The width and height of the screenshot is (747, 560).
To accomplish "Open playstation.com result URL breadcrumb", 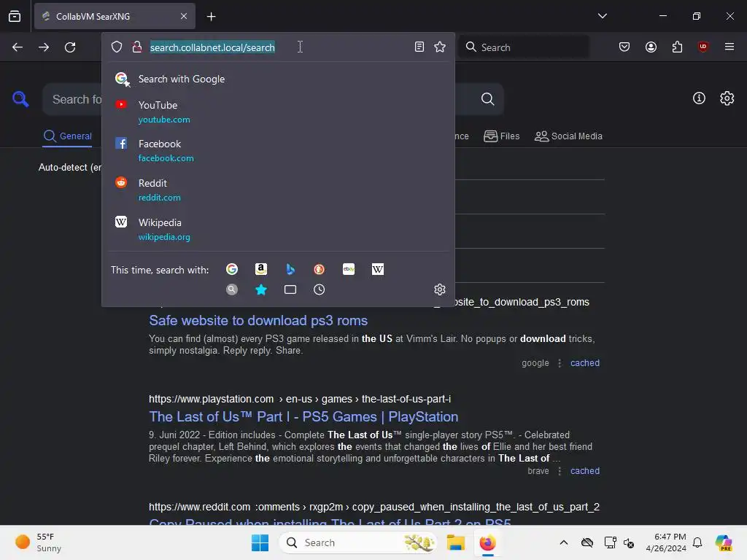I will pos(300,399).
